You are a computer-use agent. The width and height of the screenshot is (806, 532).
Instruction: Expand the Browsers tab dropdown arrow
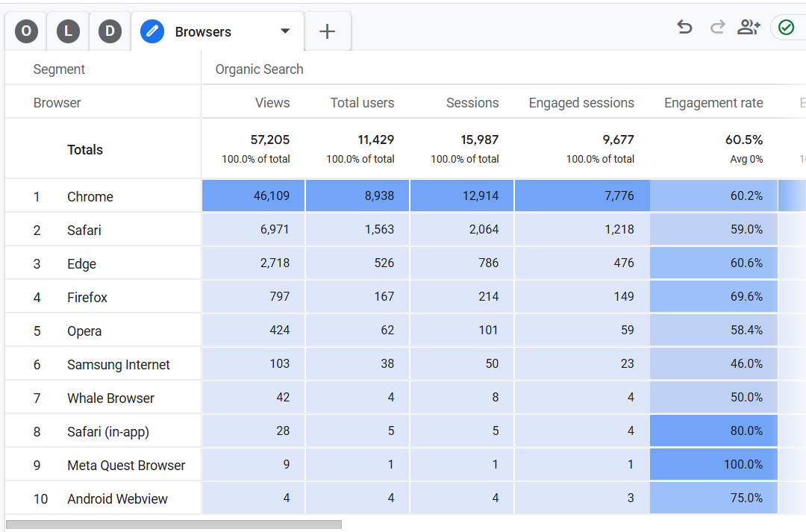coord(284,31)
